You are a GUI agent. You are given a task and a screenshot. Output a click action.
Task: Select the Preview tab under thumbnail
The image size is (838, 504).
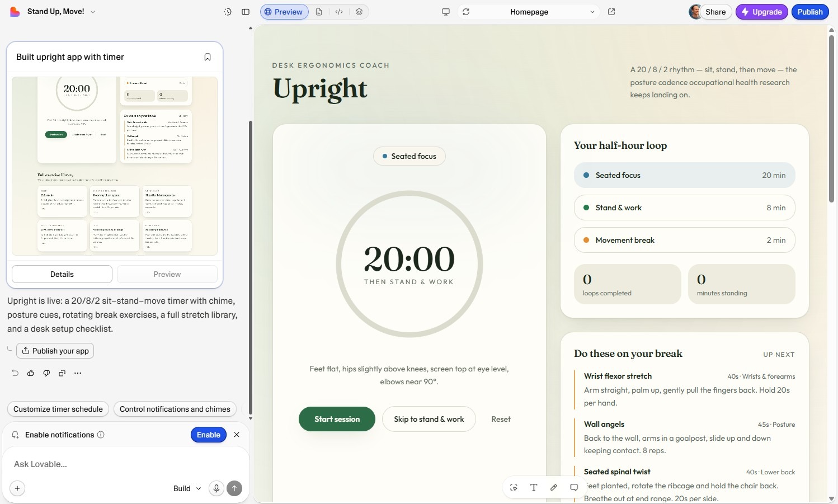[167, 274]
